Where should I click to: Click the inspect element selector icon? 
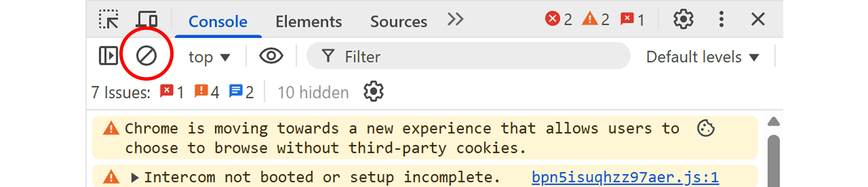pos(108,20)
